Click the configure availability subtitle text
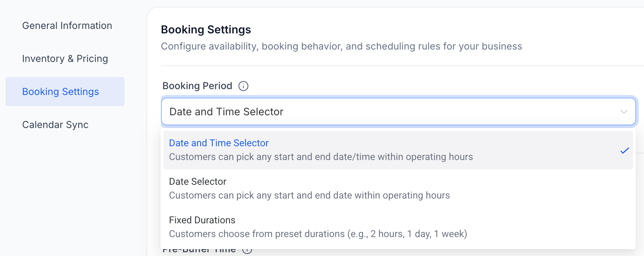This screenshot has height=256, width=644. point(341,46)
